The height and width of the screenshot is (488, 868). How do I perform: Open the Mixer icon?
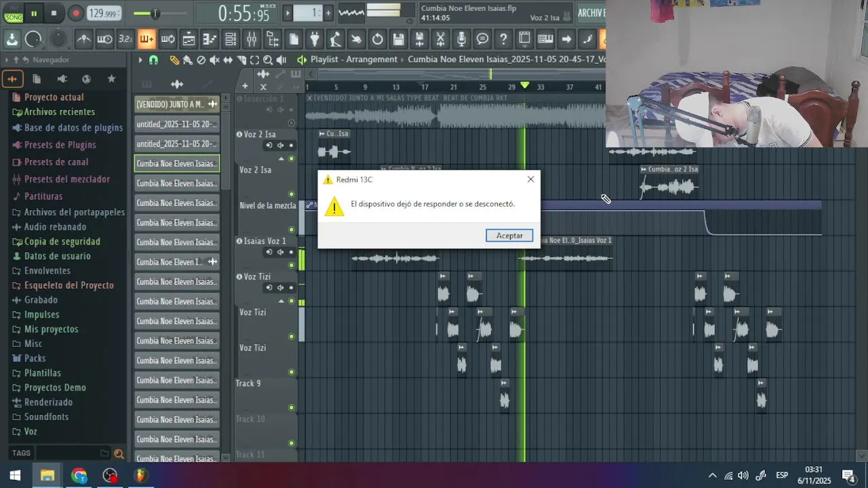pos(252,39)
